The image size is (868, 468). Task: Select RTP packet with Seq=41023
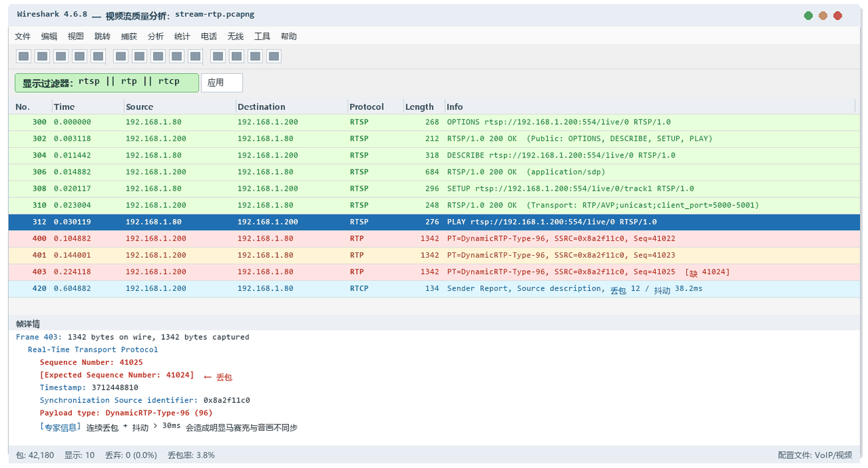[434, 255]
